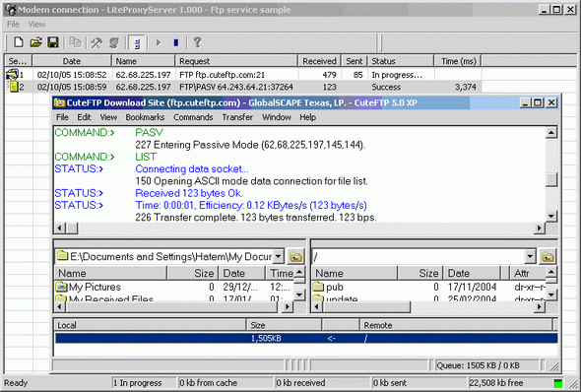Select session row 1 connection icon

point(12,75)
